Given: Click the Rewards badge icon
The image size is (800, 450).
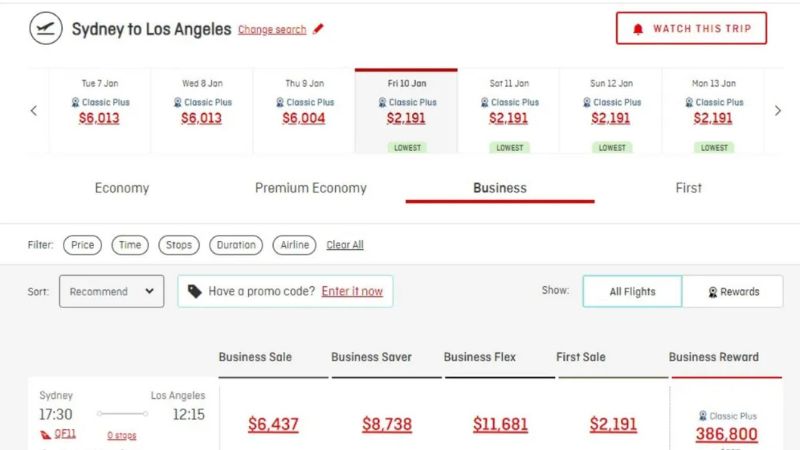Looking at the screenshot, I should pyautogui.click(x=712, y=292).
